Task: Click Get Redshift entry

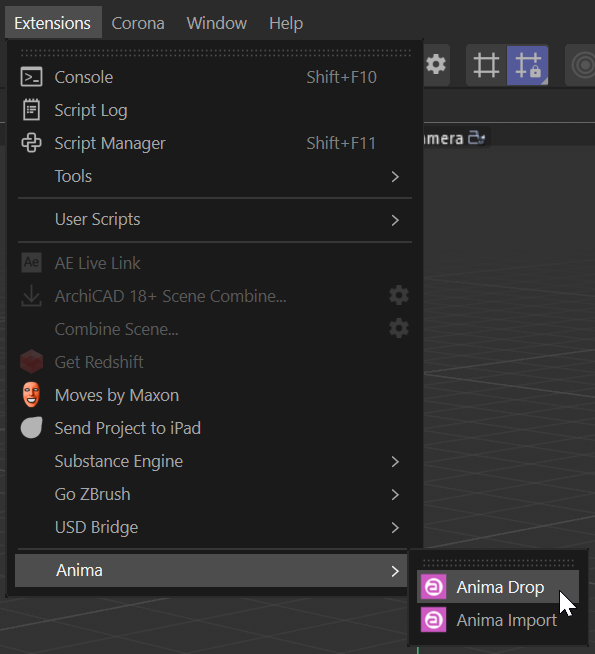Action: (x=215, y=362)
